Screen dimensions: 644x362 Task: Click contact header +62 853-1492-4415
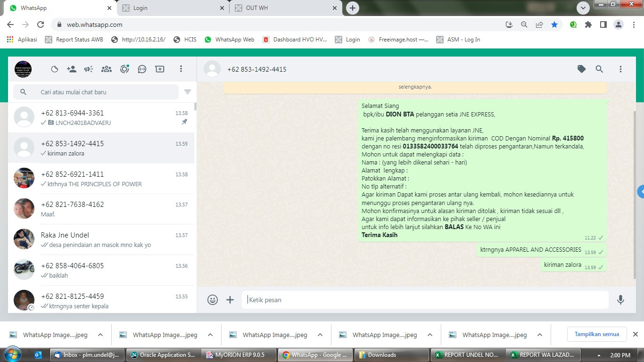click(x=257, y=69)
